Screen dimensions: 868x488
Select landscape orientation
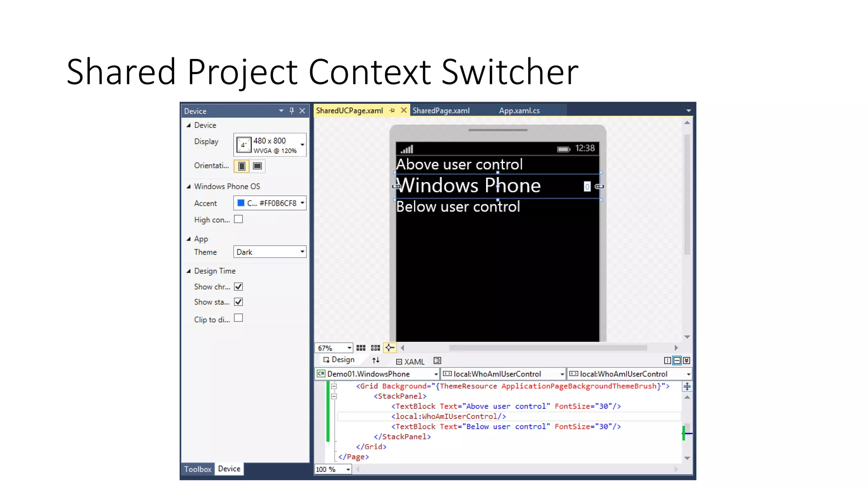pos(257,166)
